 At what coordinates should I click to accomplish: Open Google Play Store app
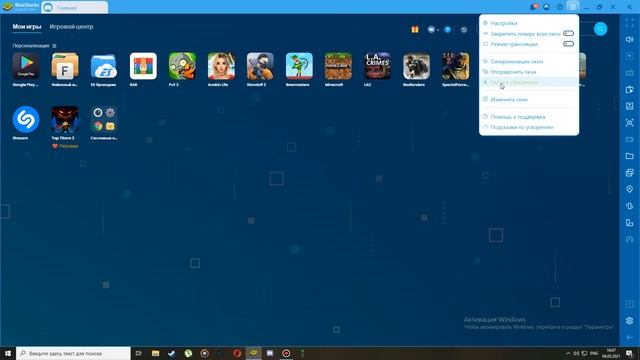pyautogui.click(x=26, y=66)
